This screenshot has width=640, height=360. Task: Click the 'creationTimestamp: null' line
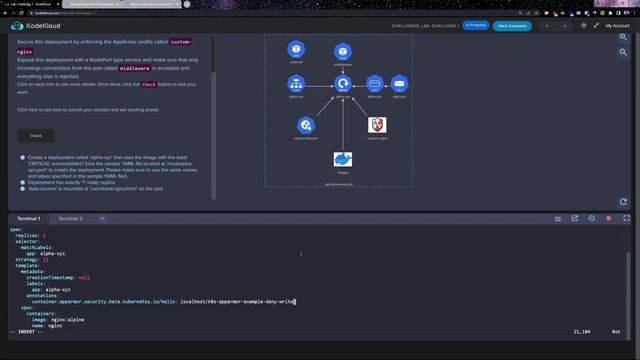(x=58, y=278)
